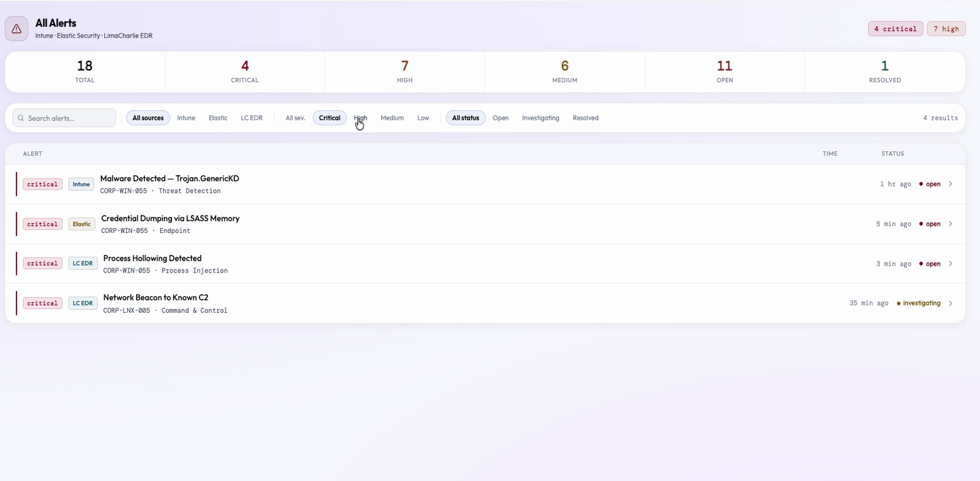Image resolution: width=980 pixels, height=481 pixels.
Task: Toggle the High severity filter
Action: point(360,118)
